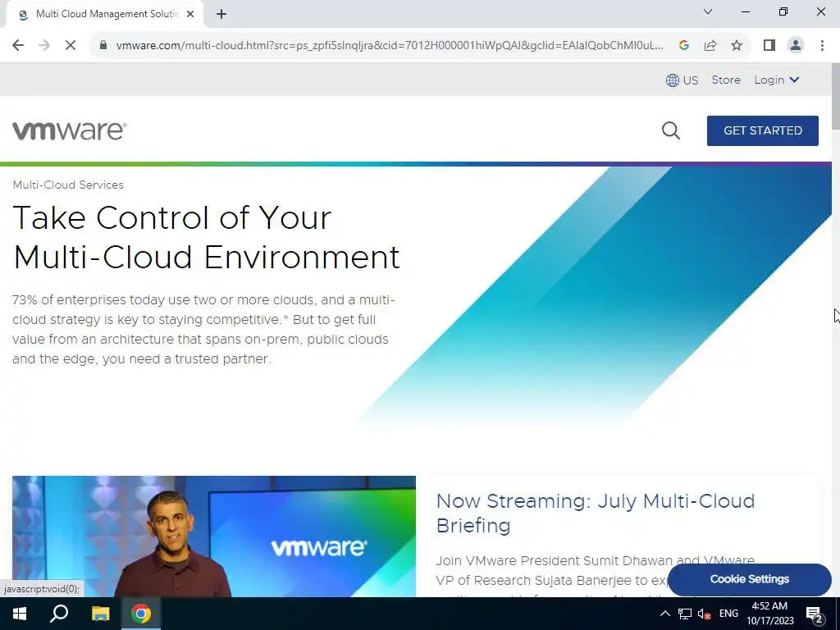Click the site lock icon
Image resolution: width=840 pixels, height=630 pixels.
pos(104,46)
